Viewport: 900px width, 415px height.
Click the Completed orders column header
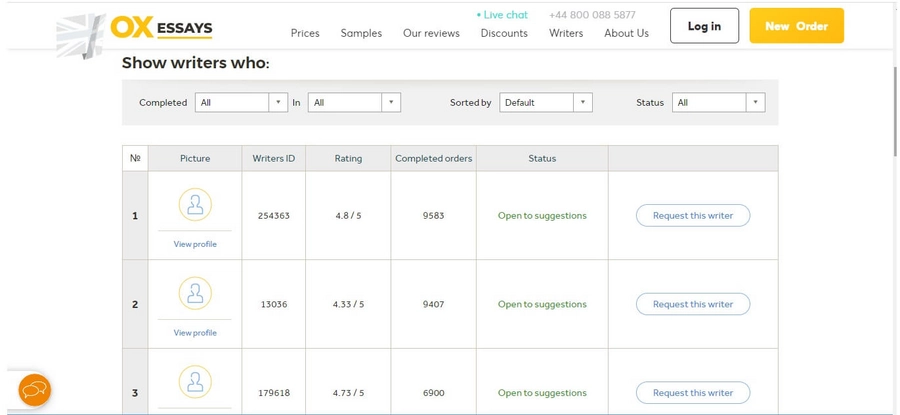[x=434, y=158]
